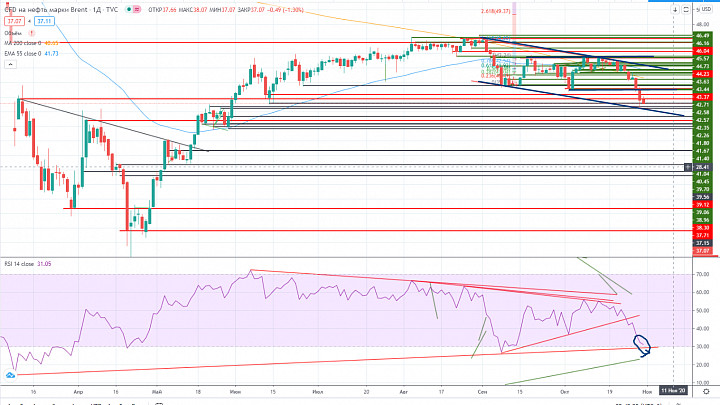Toggle the maximize chart pane icon
This screenshot has width=720, height=405.
point(686,9)
